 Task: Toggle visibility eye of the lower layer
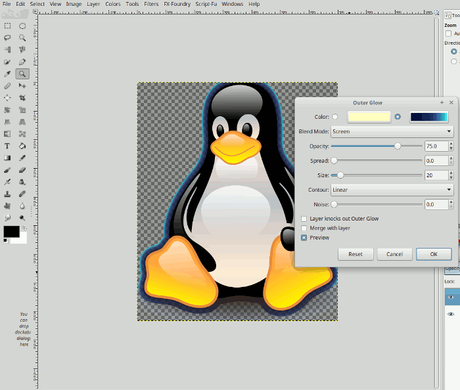pos(451,314)
